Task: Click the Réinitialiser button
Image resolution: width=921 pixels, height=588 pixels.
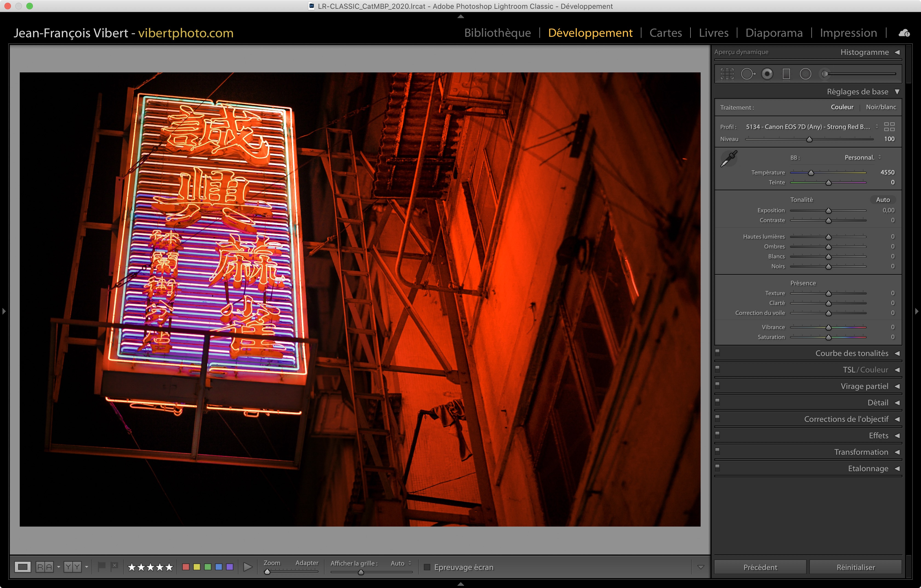Action: [x=855, y=567]
